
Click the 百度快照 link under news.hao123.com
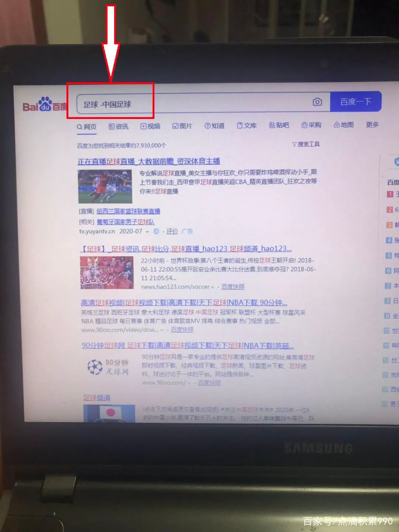(233, 287)
